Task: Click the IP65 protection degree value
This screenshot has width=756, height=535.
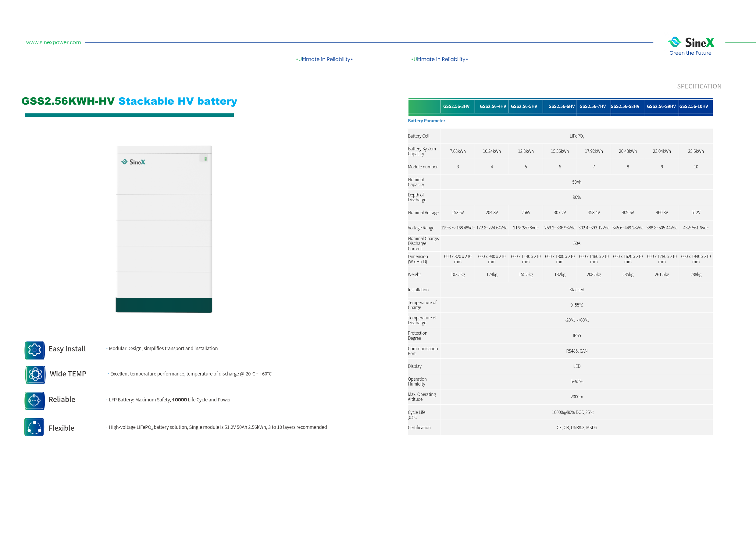Action: pyautogui.click(x=576, y=336)
